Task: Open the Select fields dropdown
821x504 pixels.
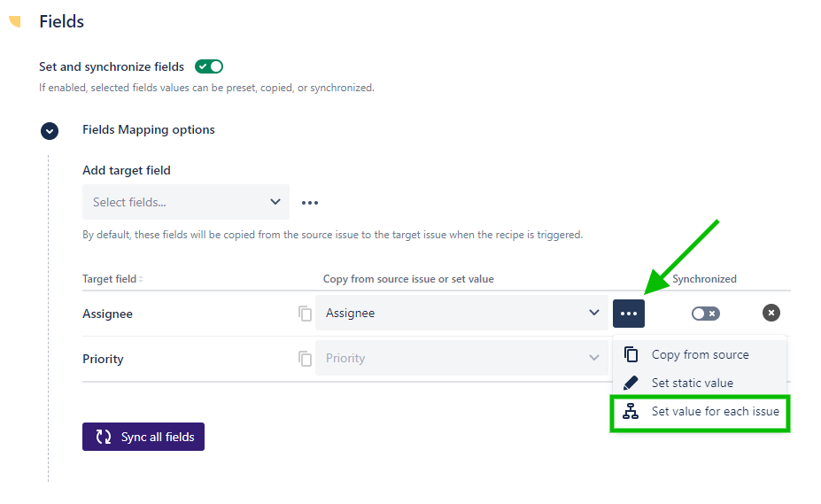Action: pos(186,202)
